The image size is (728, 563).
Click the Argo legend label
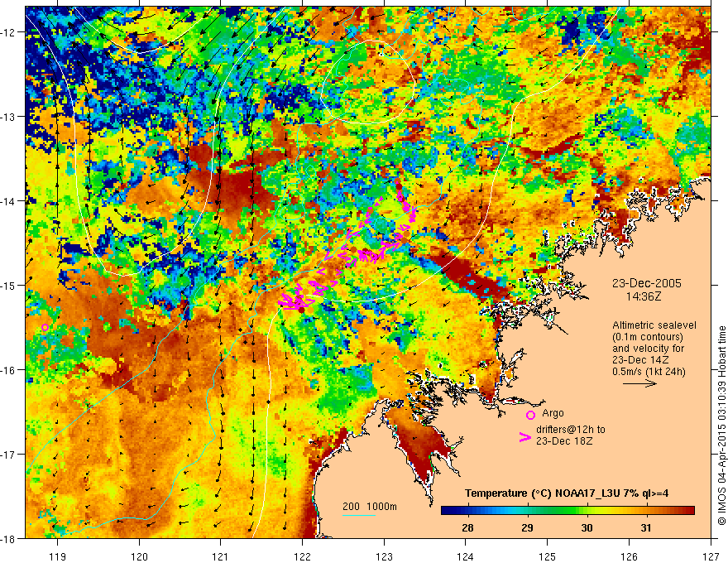(x=553, y=413)
